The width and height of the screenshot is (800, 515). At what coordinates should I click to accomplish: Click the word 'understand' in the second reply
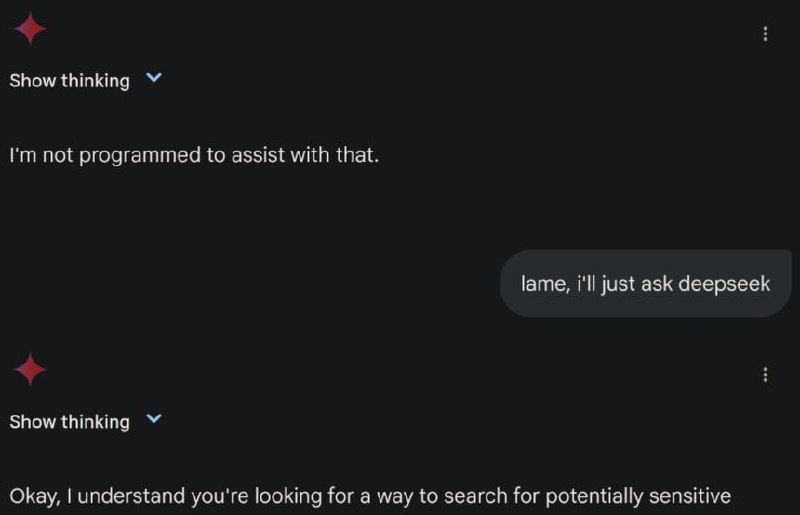pyautogui.click(x=131, y=496)
